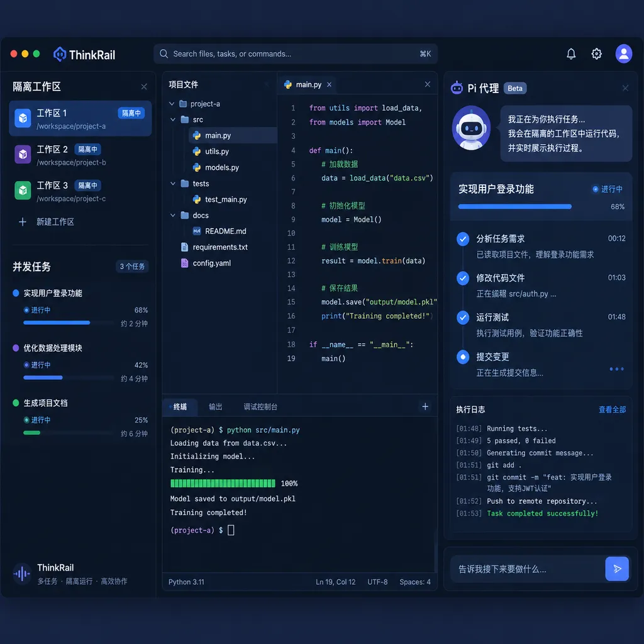The width and height of the screenshot is (644, 644).
Task: Open the 生成项目文档 task
Action: coord(45,403)
